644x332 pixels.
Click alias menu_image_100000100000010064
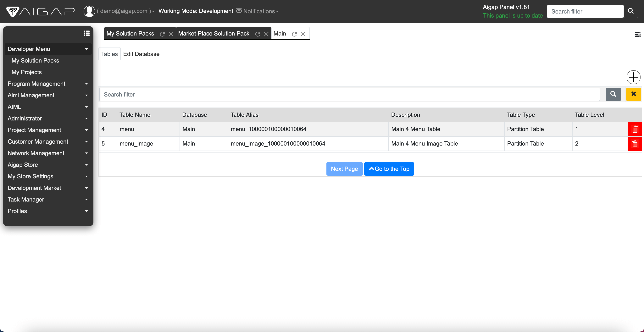click(x=278, y=143)
